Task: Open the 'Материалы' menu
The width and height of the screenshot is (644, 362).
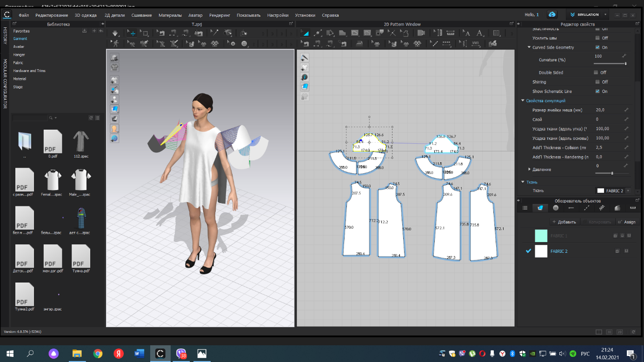Action: pyautogui.click(x=170, y=15)
